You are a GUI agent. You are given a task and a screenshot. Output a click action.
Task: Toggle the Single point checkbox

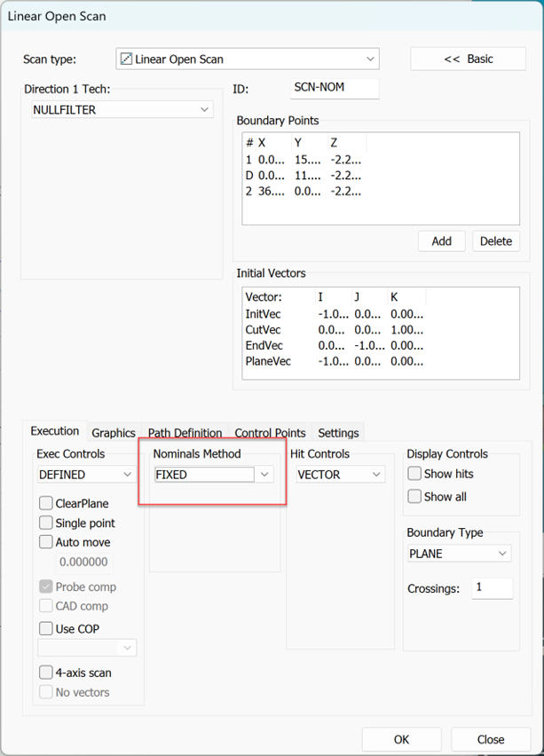pos(46,523)
